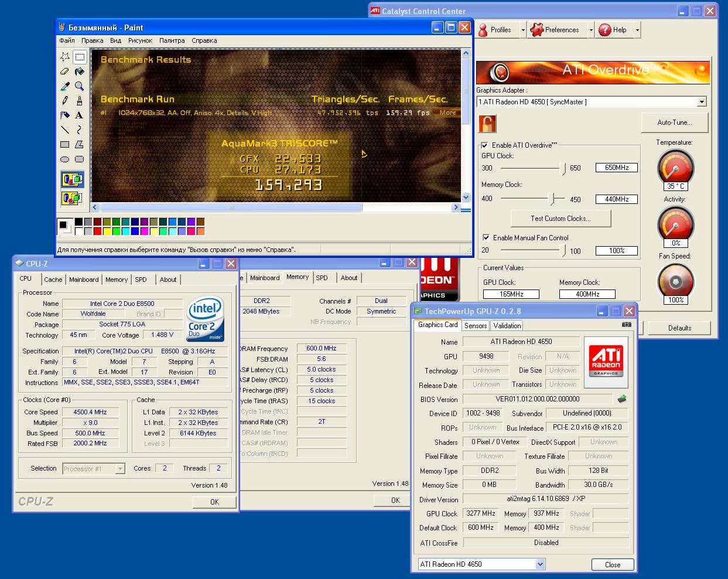Open the Файл menu in Paint
728x579 pixels.
click(67, 40)
